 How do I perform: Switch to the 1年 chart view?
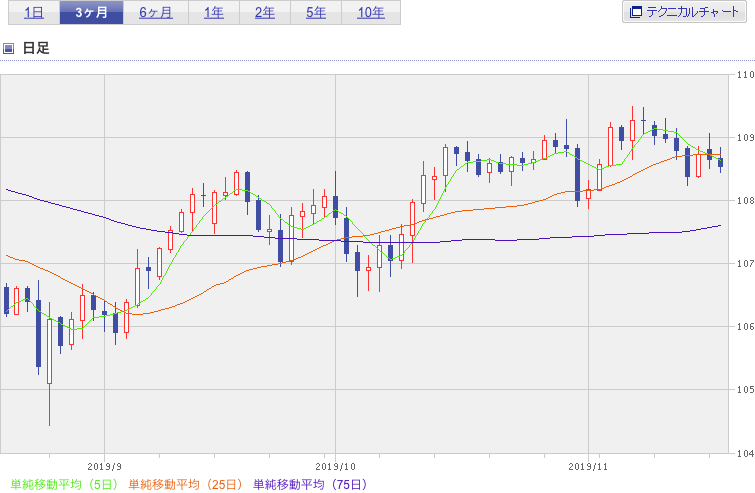point(214,13)
